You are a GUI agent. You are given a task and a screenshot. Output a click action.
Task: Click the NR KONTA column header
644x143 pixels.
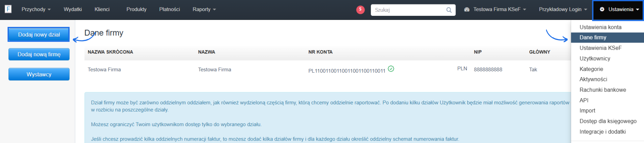click(x=320, y=52)
